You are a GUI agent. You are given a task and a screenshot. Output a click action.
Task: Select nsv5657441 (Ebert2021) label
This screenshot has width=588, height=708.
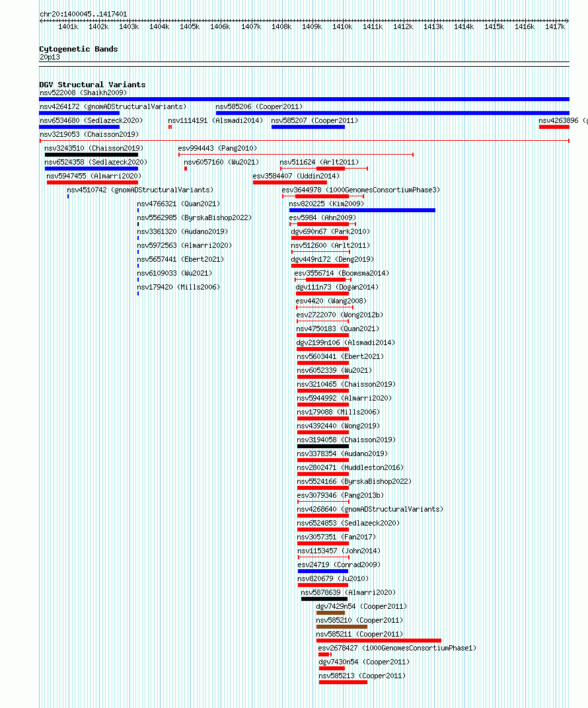tap(180, 260)
